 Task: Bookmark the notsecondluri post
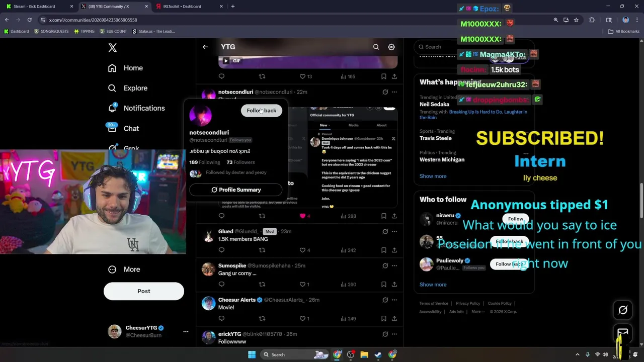coord(383,216)
